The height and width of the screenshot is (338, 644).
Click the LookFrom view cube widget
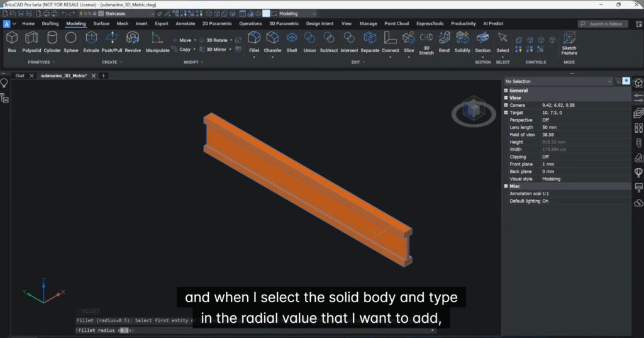tap(474, 111)
